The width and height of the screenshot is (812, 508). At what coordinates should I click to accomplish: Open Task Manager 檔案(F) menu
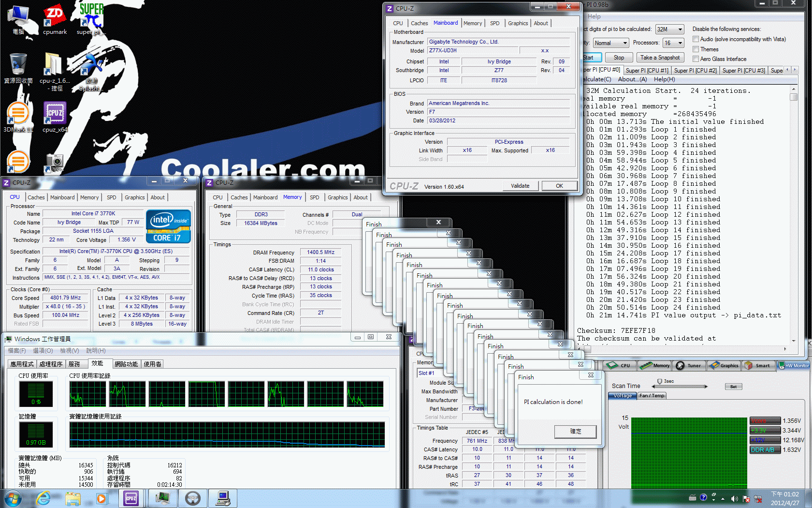[x=17, y=351]
